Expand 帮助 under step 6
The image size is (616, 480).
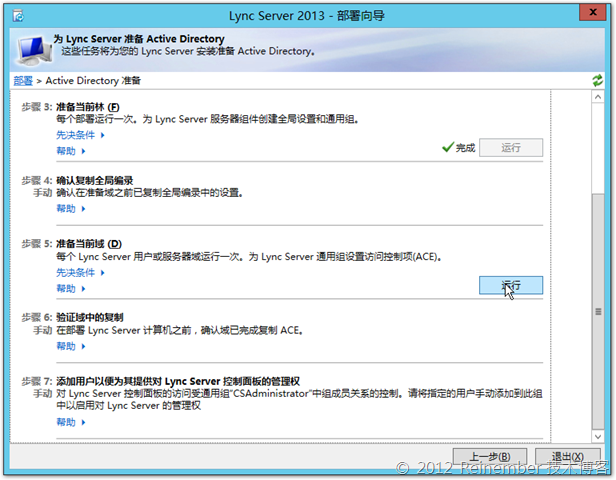[71, 346]
